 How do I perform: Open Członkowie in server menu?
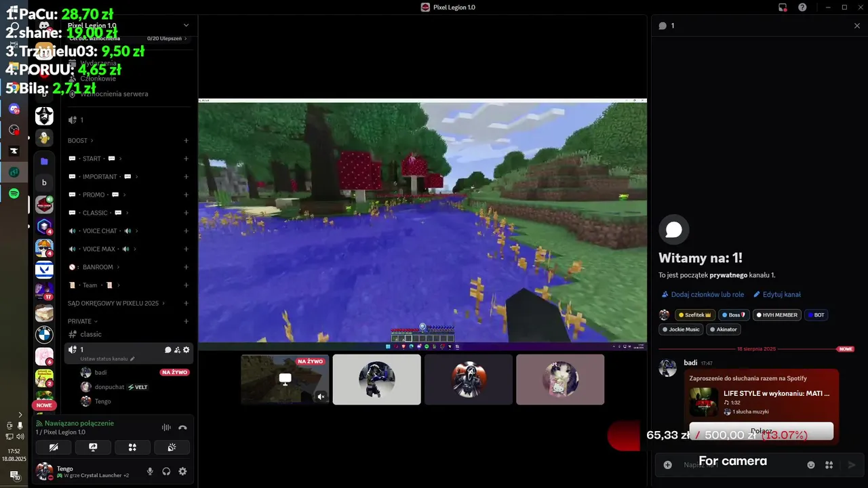point(128,79)
